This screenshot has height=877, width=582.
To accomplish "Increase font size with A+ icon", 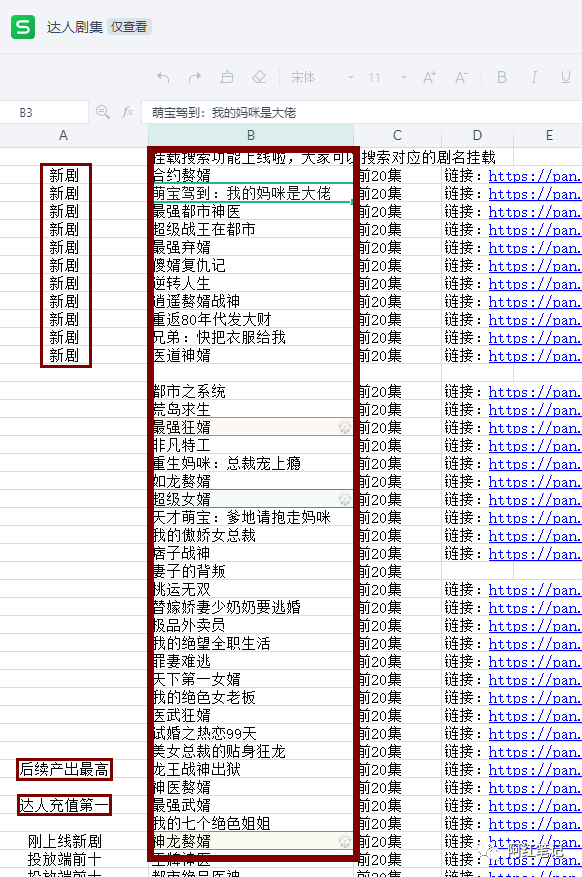I will click(429, 77).
